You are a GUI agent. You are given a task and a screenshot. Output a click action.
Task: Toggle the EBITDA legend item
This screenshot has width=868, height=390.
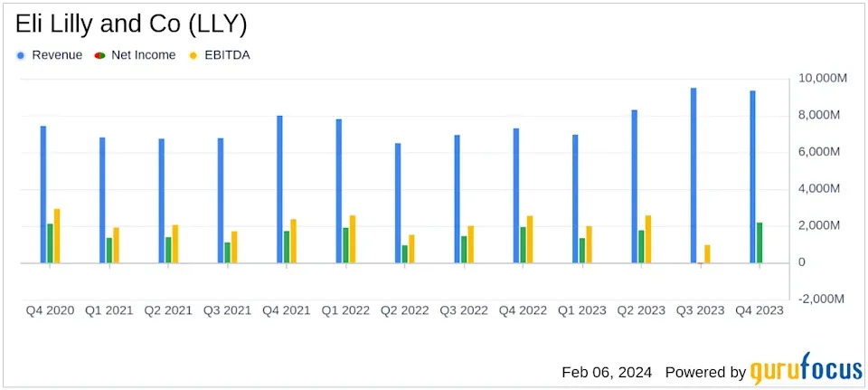coord(219,55)
